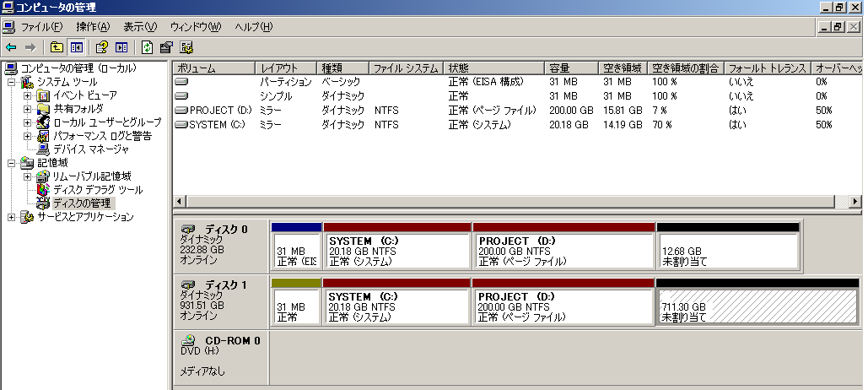Click ローカル ユーザーとグループ icon
Image resolution: width=868 pixels, height=390 pixels.
(43, 122)
